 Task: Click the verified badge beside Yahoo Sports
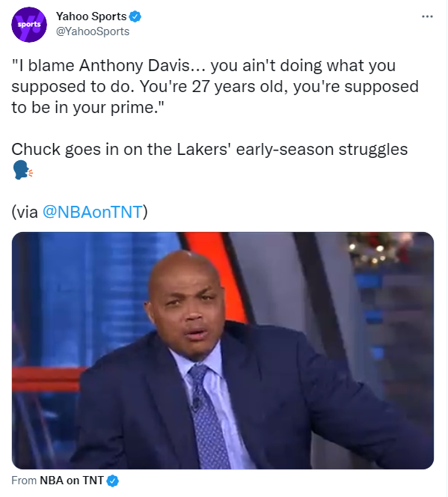135,16
